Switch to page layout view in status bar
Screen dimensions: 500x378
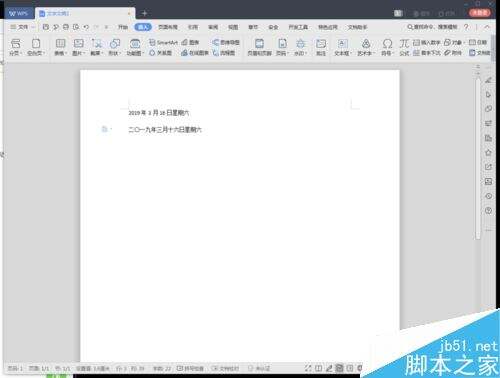(x=339, y=368)
